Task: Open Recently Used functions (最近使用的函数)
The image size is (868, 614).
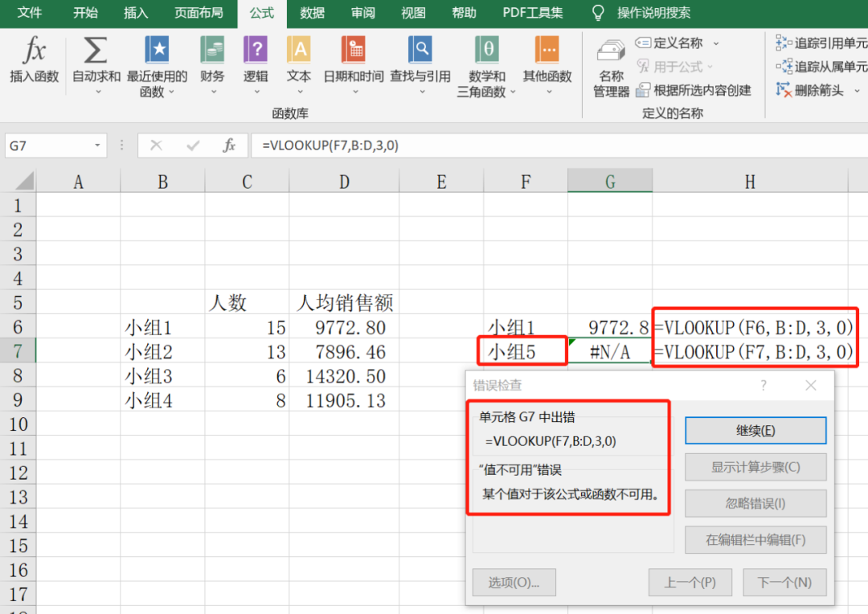Action: coord(157,67)
